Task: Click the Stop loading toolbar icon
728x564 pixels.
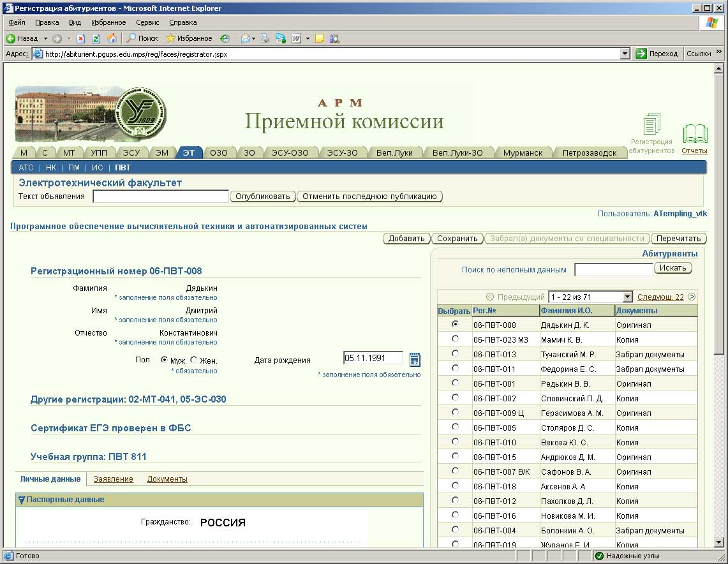Action: point(81,38)
